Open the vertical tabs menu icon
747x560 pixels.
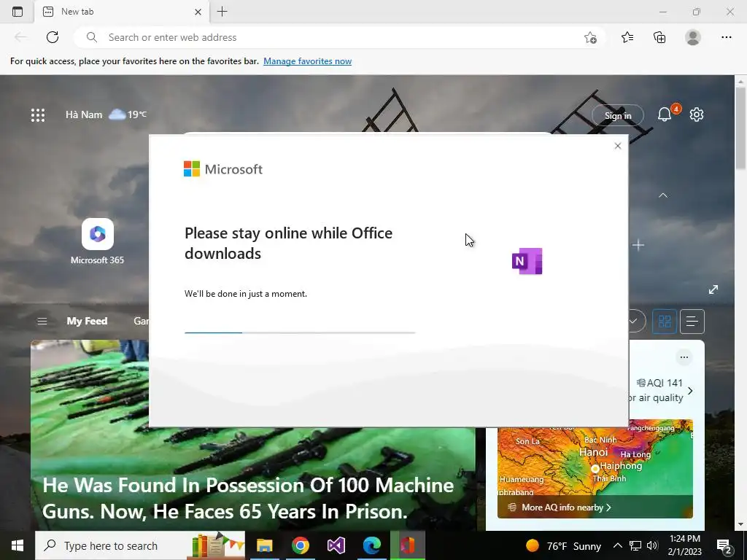pyautogui.click(x=18, y=12)
